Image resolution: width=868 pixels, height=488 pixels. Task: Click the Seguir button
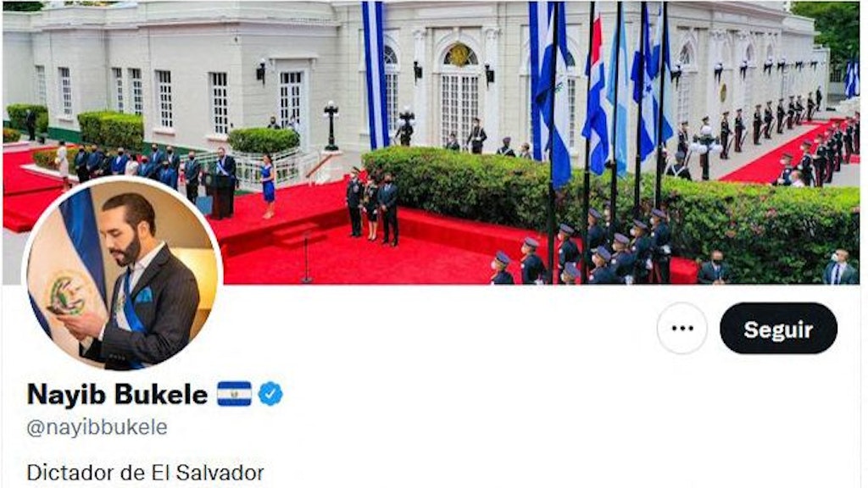pyautogui.click(x=778, y=329)
